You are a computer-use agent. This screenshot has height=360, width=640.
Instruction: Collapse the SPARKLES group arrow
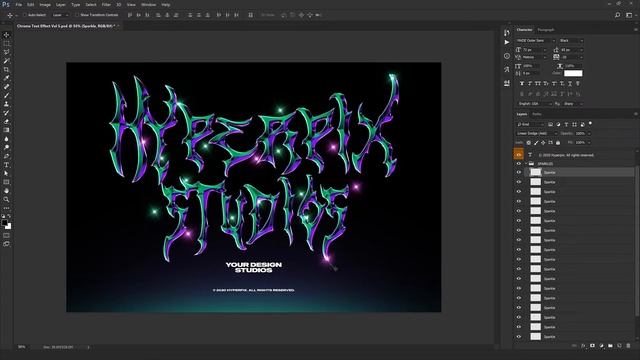click(x=526, y=164)
